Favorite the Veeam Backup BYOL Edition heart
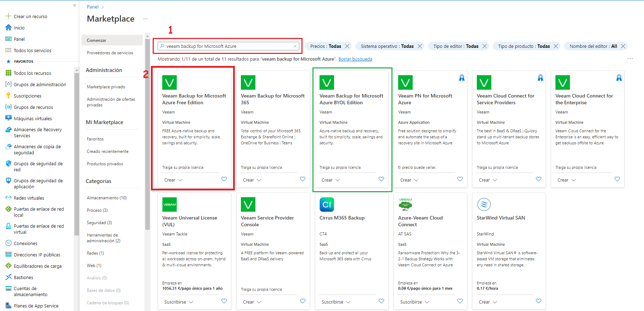Image resolution: width=644 pixels, height=311 pixels. [381, 179]
